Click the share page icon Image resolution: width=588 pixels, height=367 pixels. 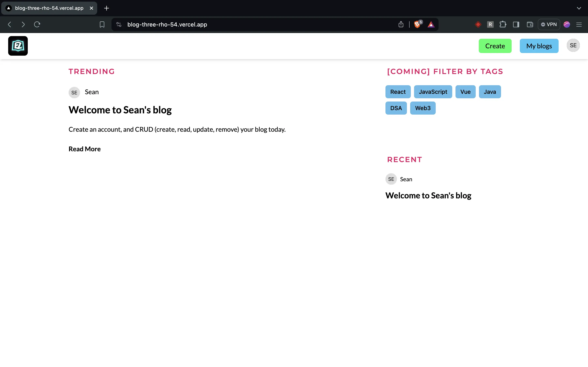pyautogui.click(x=401, y=24)
